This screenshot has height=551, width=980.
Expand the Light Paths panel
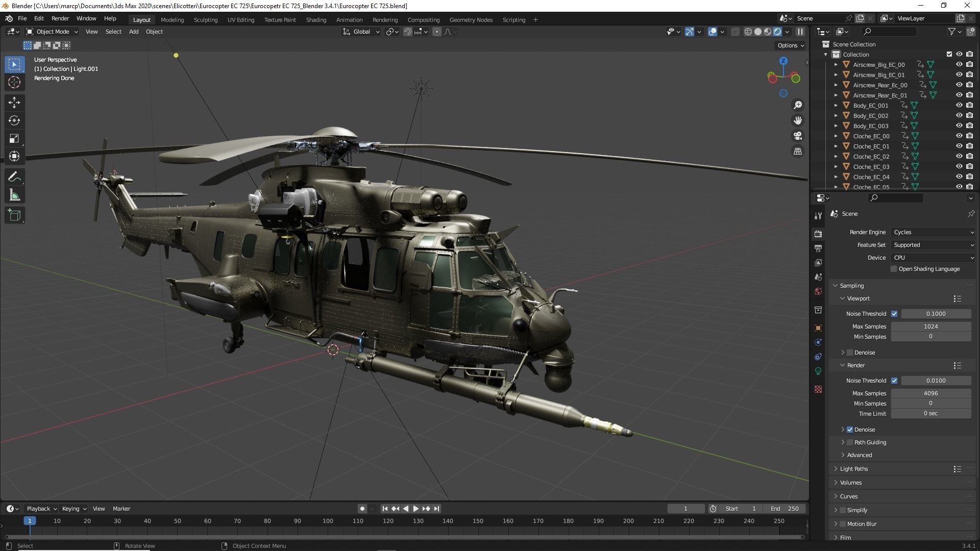(x=853, y=469)
